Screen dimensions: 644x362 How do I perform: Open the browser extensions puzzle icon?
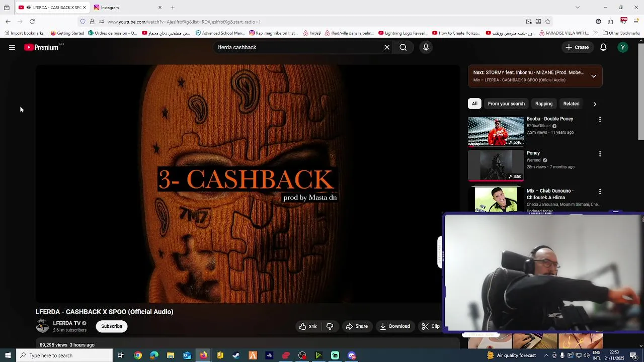[610, 22]
